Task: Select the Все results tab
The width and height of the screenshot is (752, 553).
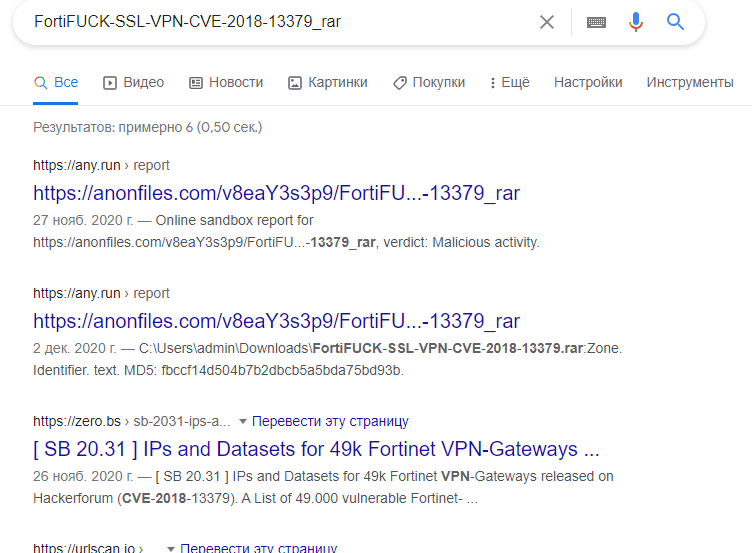Action: (x=56, y=82)
